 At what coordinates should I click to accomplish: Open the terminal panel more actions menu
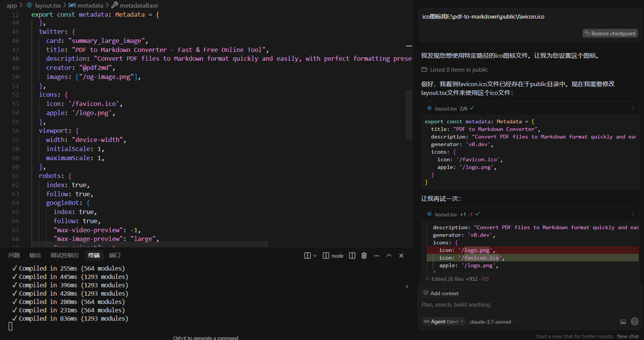tap(376, 256)
